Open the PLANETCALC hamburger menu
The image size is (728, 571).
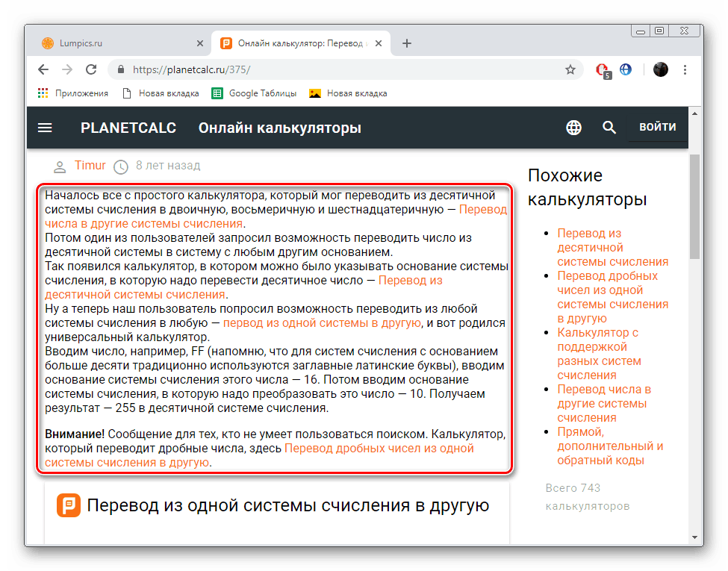pyautogui.click(x=45, y=128)
